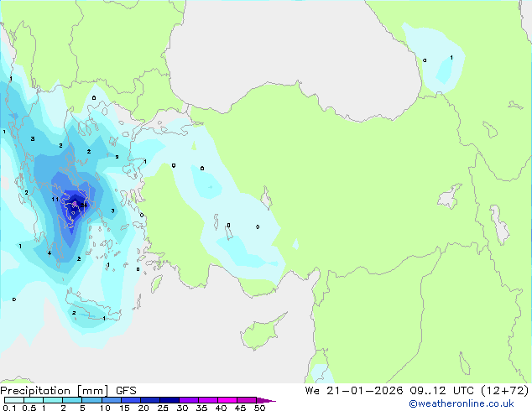
Task: Select the legend swatch between 20 and 25
Action: coord(149,400)
